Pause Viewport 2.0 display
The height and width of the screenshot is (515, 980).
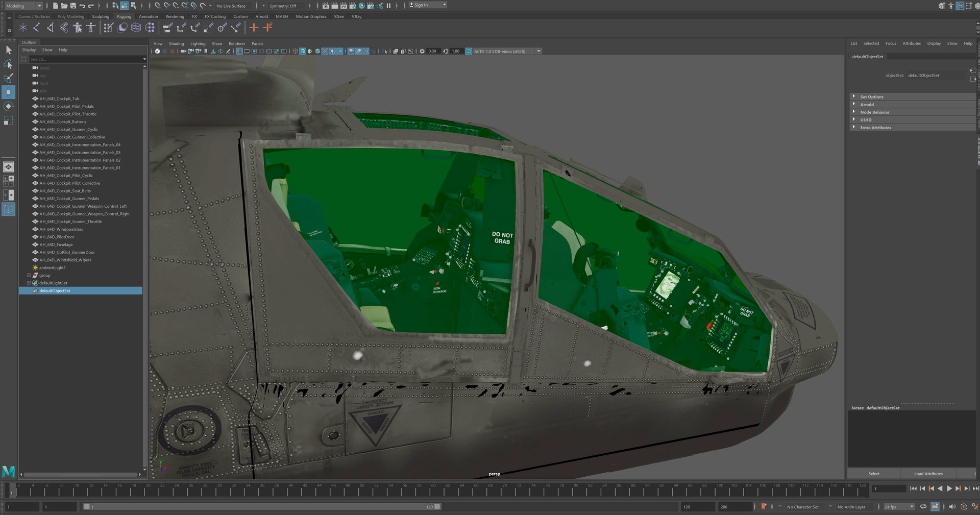(x=388, y=6)
